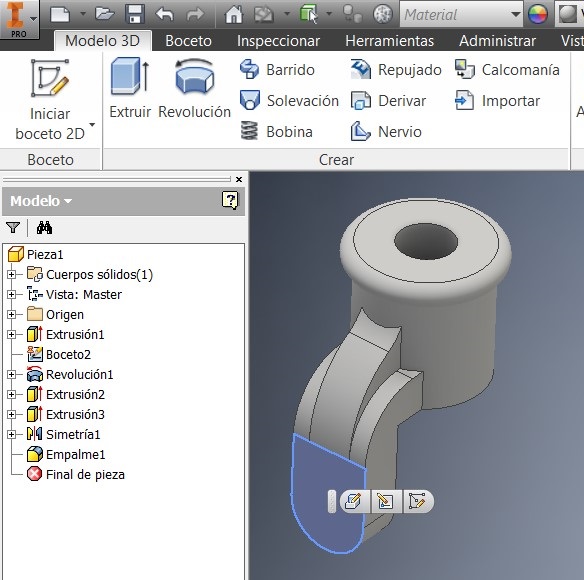
Task: Start a sketch with Iniciar boceto 2D
Action: (x=50, y=100)
